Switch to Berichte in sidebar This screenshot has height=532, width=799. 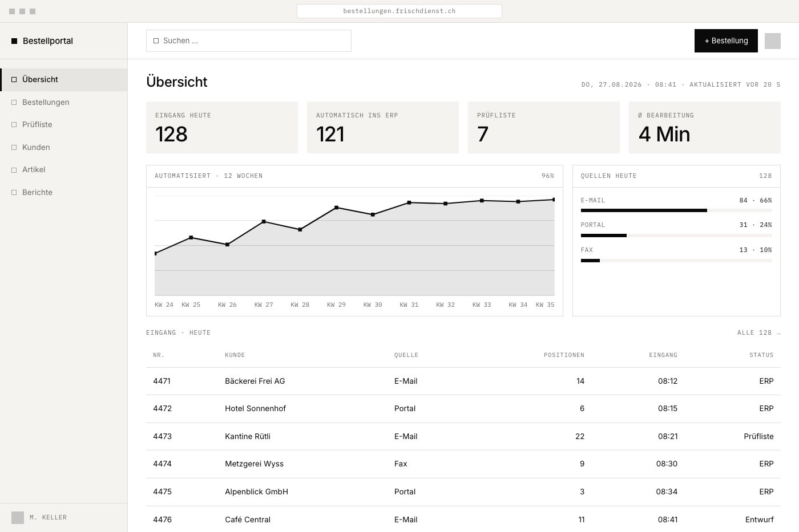[x=64, y=193]
